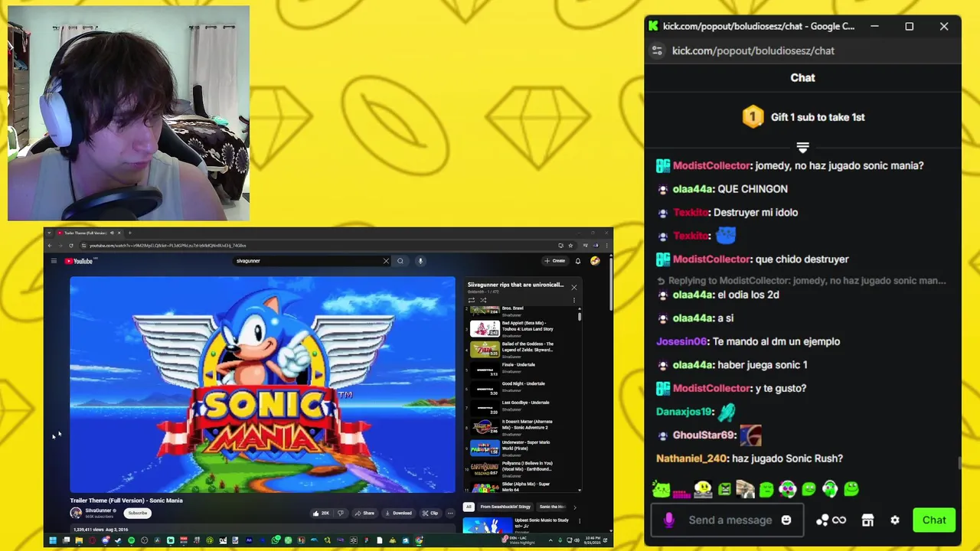The width and height of the screenshot is (980, 551).
Task: Click the microphone icon in Kick chat input
Action: coord(668,520)
